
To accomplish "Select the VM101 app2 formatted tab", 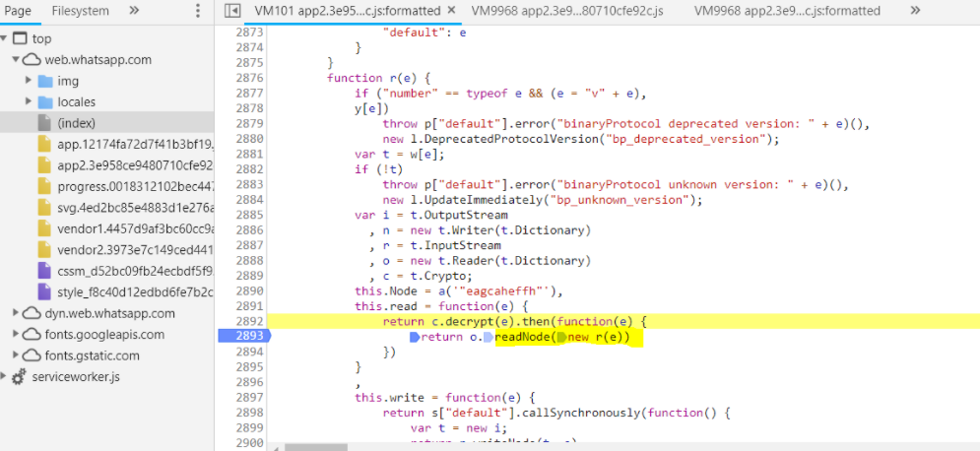I will pos(348,11).
